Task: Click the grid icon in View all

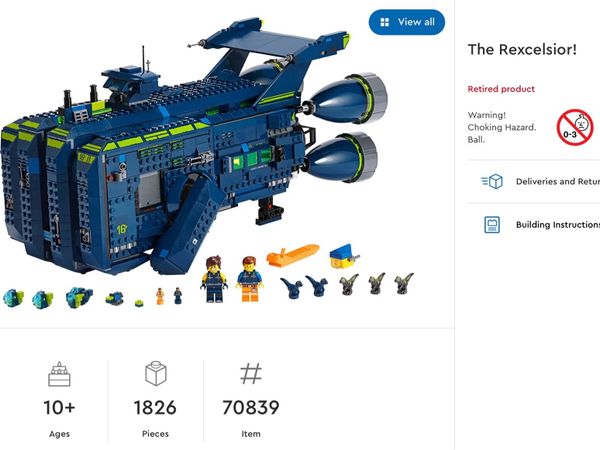Action: (385, 22)
